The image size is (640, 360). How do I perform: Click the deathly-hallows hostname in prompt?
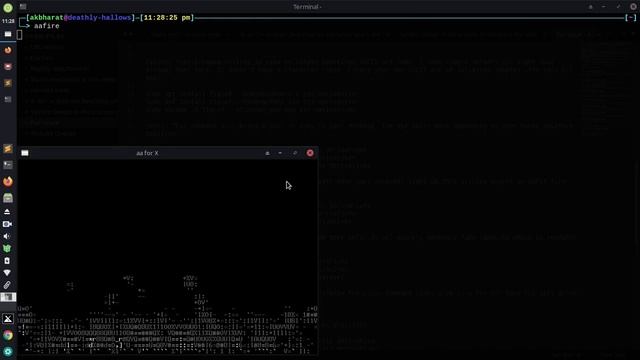tap(99, 18)
